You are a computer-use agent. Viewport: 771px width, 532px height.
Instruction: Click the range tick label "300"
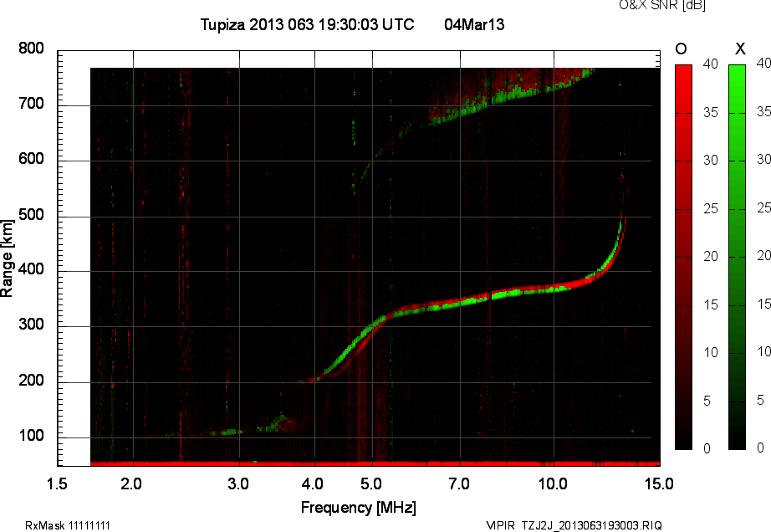pyautogui.click(x=31, y=325)
